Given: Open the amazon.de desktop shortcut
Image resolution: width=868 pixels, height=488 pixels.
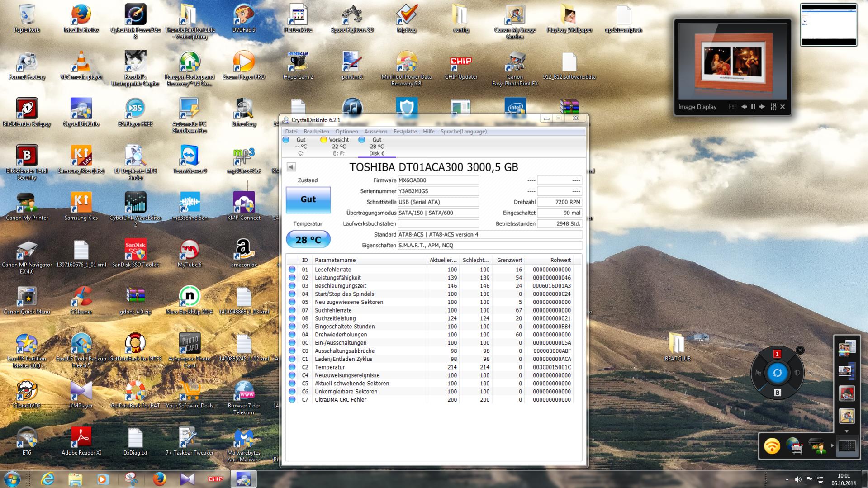Looking at the screenshot, I should [x=244, y=253].
